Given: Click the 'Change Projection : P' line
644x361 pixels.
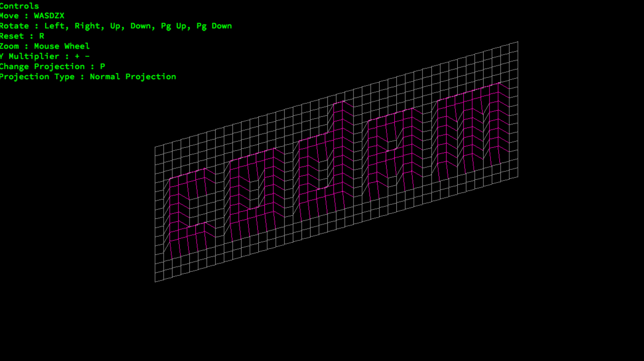Looking at the screenshot, I should pos(52,67).
